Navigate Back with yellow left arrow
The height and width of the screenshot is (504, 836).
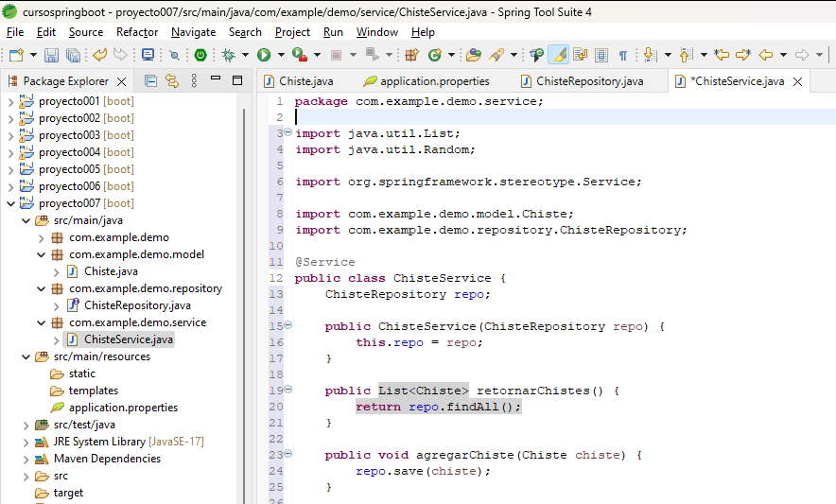(x=766, y=55)
